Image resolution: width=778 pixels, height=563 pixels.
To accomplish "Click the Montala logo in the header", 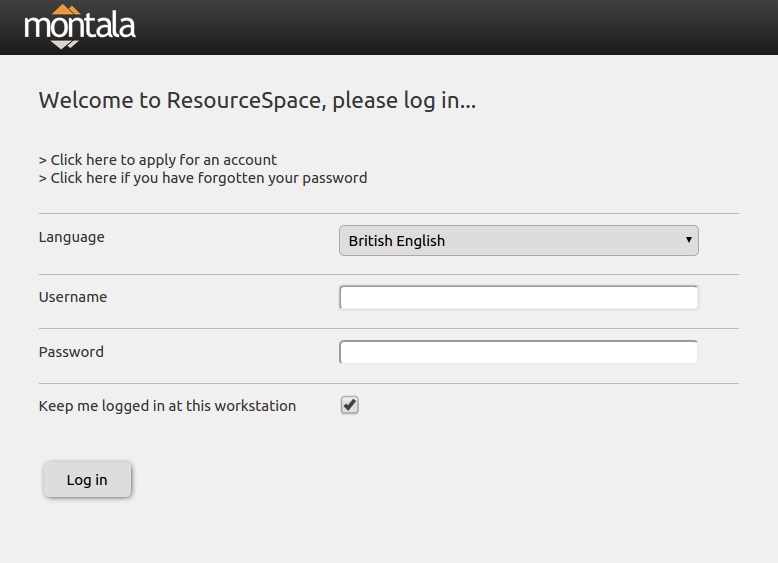I will click(80, 27).
